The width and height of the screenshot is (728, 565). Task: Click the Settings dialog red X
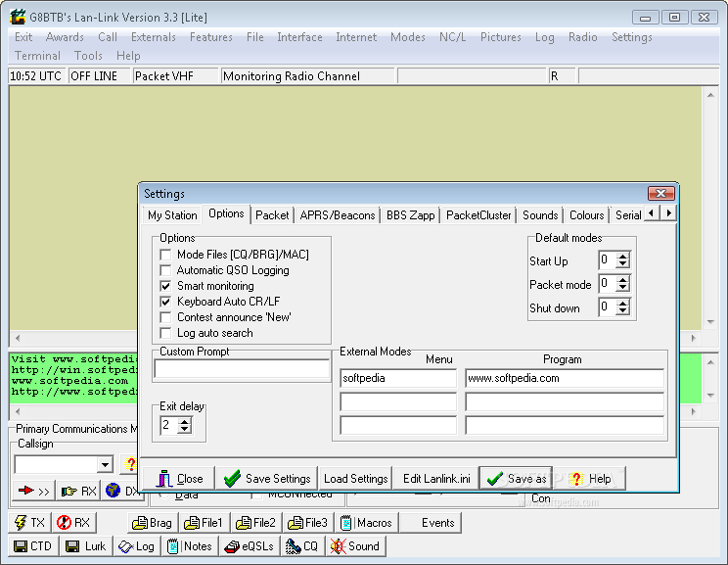pos(661,193)
